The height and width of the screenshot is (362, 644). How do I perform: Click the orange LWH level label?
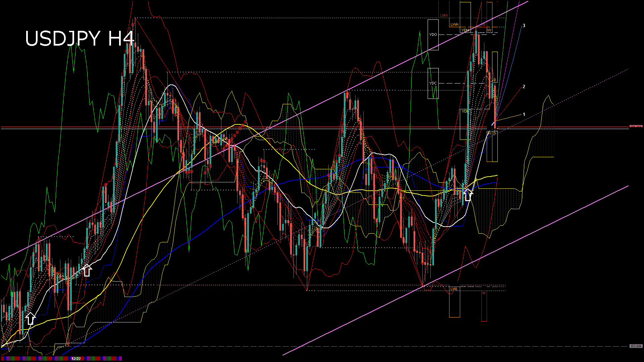pyautogui.click(x=454, y=24)
